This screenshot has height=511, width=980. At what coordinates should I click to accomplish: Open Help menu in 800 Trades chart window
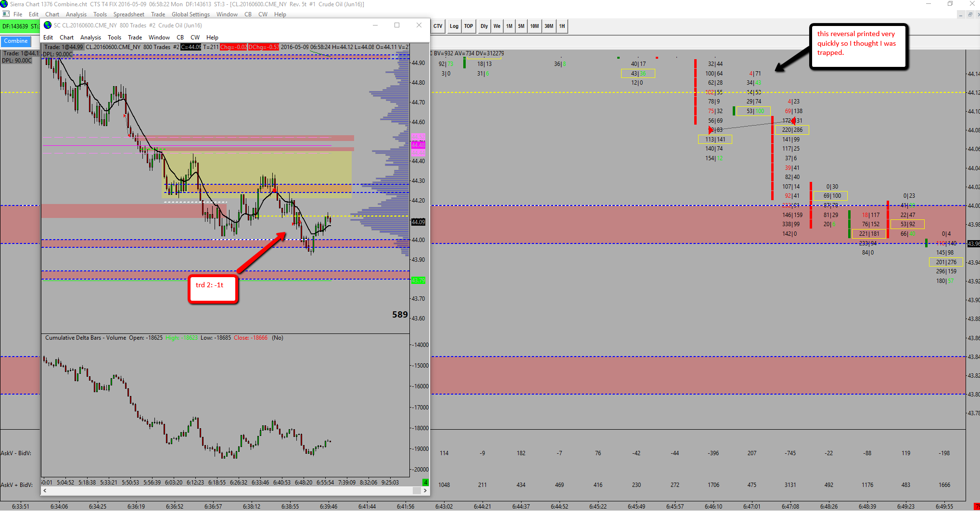(x=212, y=38)
